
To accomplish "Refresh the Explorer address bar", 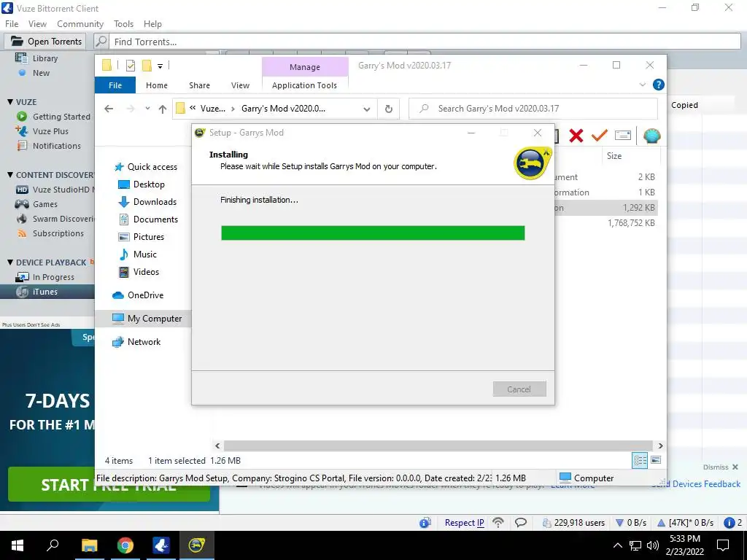I will tap(389, 109).
